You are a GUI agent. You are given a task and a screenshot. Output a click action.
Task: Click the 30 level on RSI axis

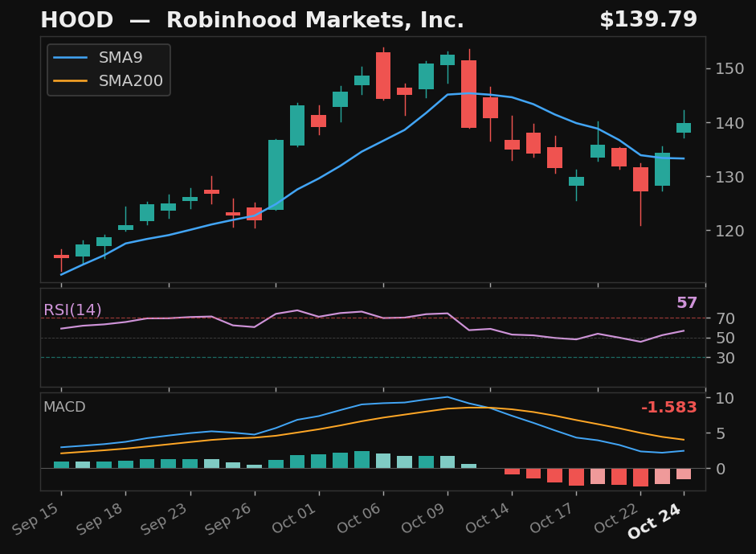click(x=725, y=358)
